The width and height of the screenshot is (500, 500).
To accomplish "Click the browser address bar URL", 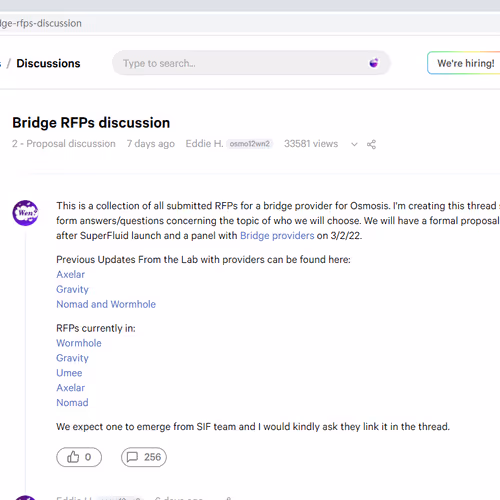I will (x=41, y=23).
